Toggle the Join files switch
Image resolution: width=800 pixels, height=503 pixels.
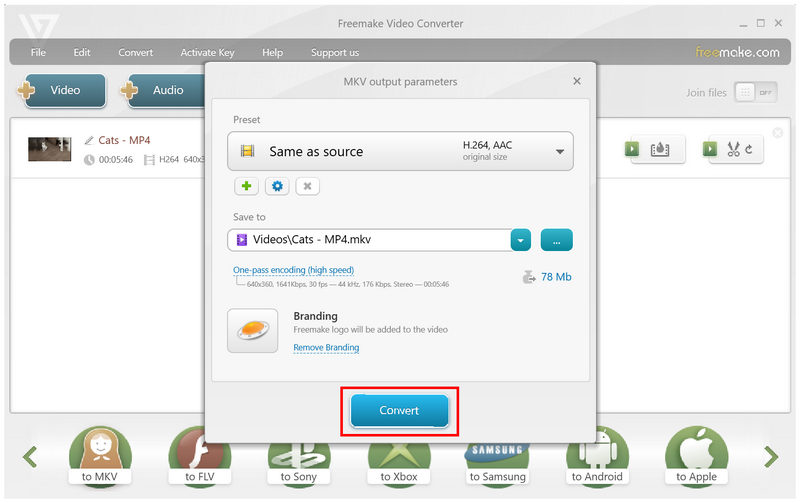tap(756, 92)
